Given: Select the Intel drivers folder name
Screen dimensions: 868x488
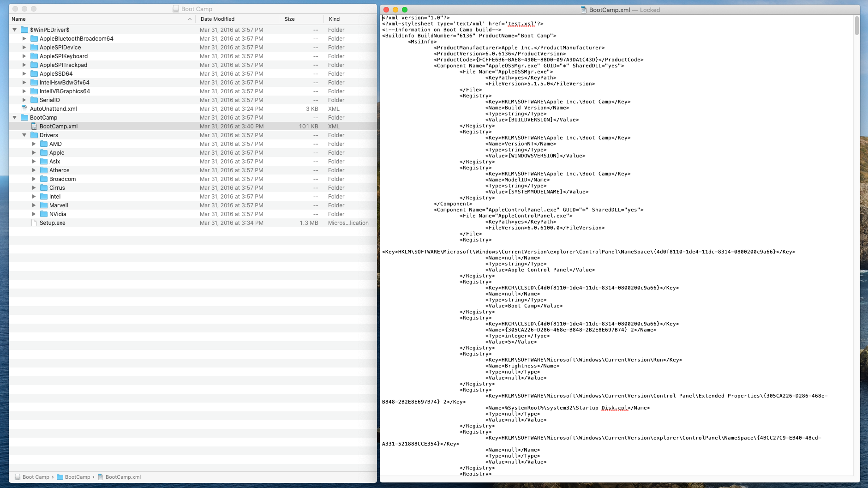Looking at the screenshot, I should tap(55, 197).
